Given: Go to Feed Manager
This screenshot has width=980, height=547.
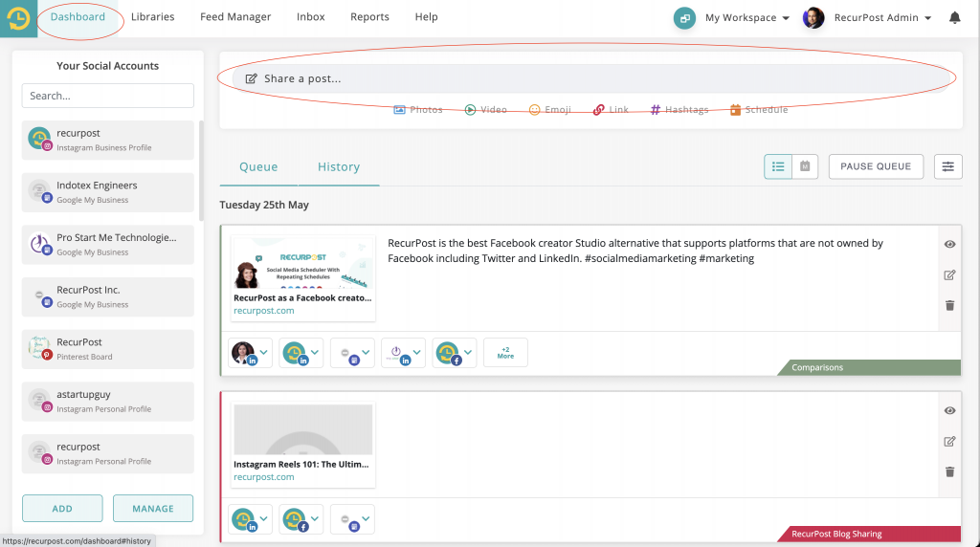Looking at the screenshot, I should pos(235,17).
